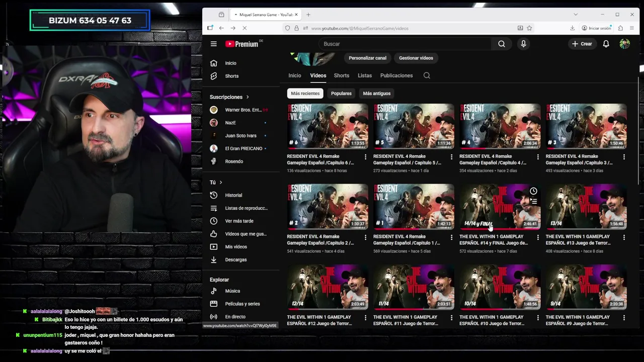Open options for Resident Evil 4 Capítulo 6
This screenshot has width=644, height=362.
click(365, 157)
